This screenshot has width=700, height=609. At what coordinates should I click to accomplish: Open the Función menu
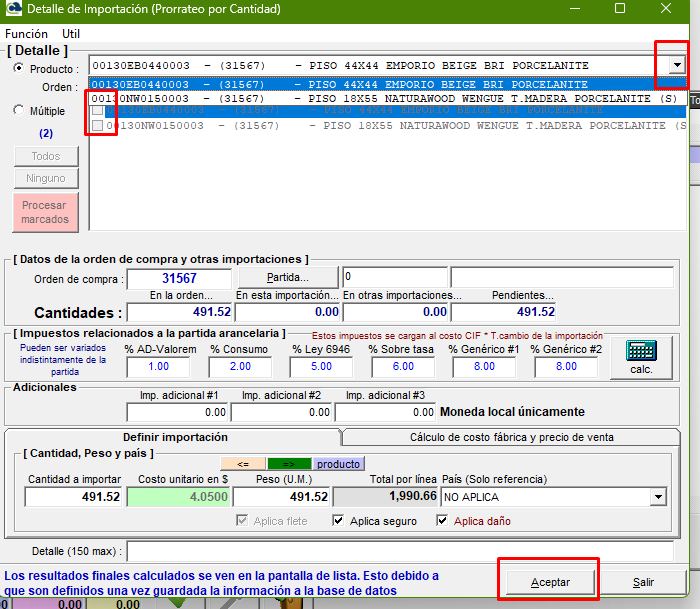click(x=26, y=33)
